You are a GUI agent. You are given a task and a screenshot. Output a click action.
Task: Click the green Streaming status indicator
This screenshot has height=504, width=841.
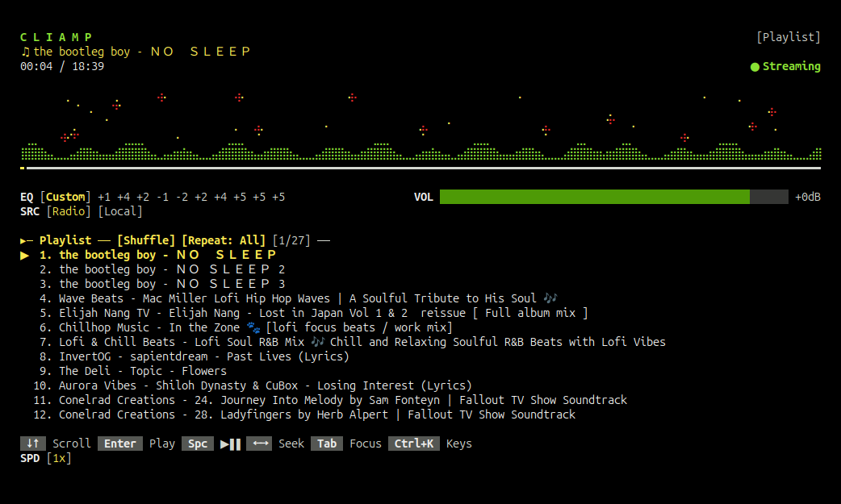[x=785, y=66]
